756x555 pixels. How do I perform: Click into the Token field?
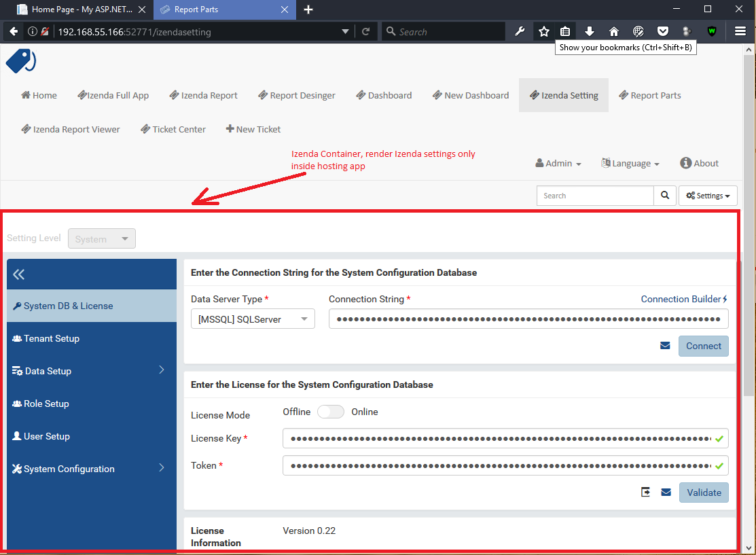[x=505, y=465]
